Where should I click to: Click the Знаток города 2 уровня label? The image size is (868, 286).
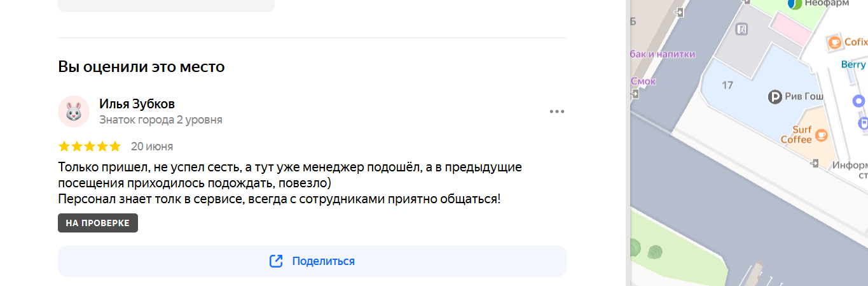point(161,120)
